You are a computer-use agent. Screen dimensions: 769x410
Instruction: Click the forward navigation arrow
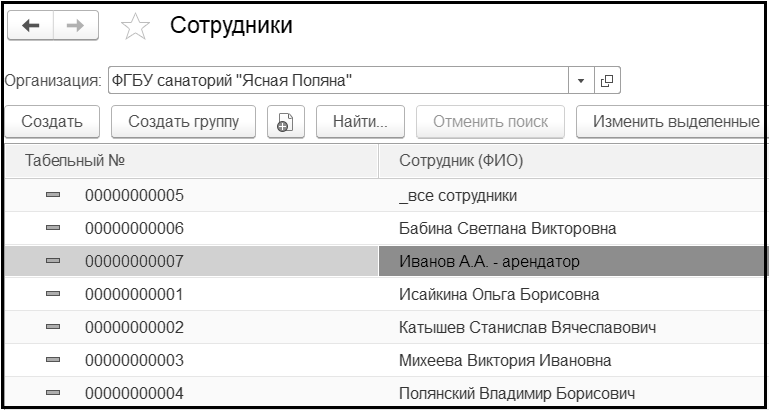(75, 26)
